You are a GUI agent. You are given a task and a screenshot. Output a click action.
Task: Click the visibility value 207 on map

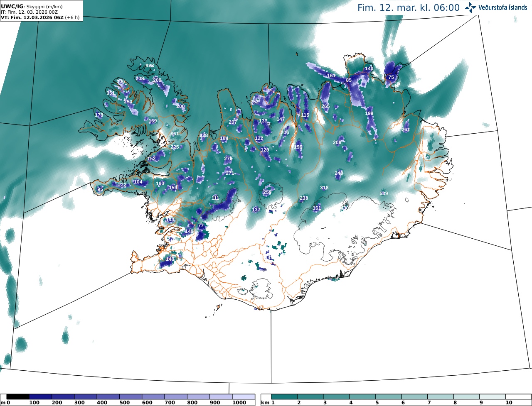(x=233, y=122)
